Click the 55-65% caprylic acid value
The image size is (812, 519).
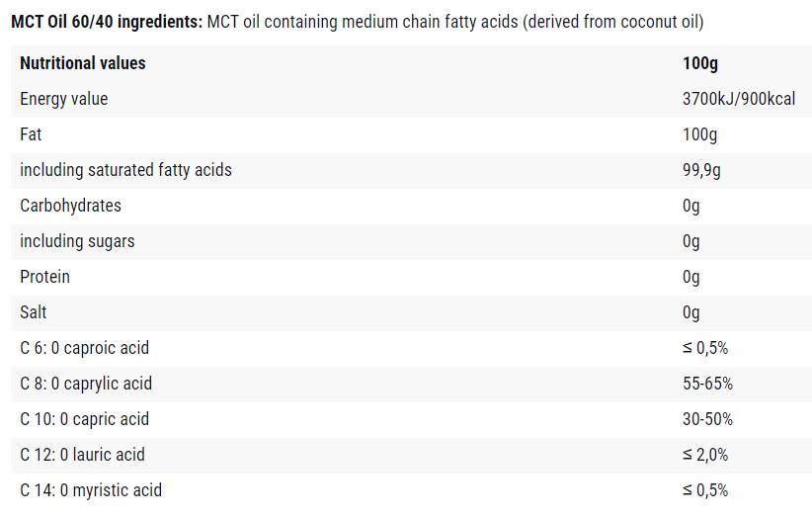click(707, 384)
